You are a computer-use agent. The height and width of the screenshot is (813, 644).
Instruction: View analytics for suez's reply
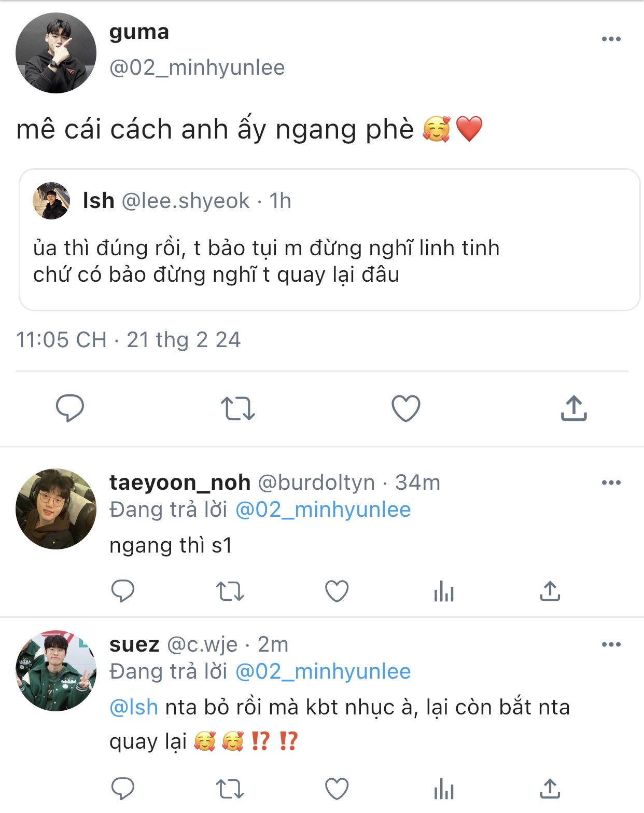pos(443,789)
